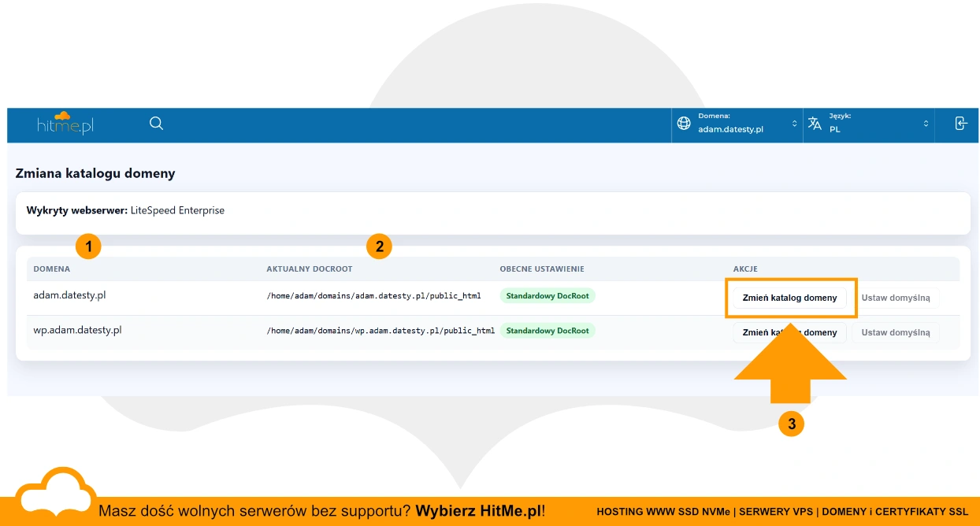Select the wp.adam.datesty.pl domain cell

(77, 330)
